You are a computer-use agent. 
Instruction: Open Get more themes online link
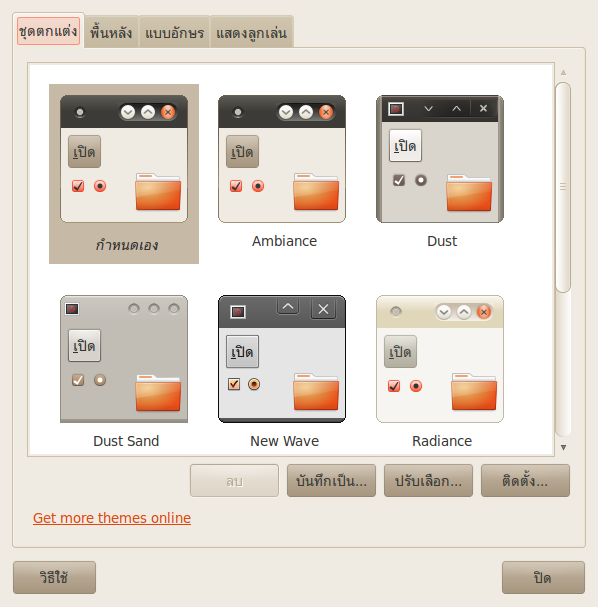pyautogui.click(x=112, y=518)
